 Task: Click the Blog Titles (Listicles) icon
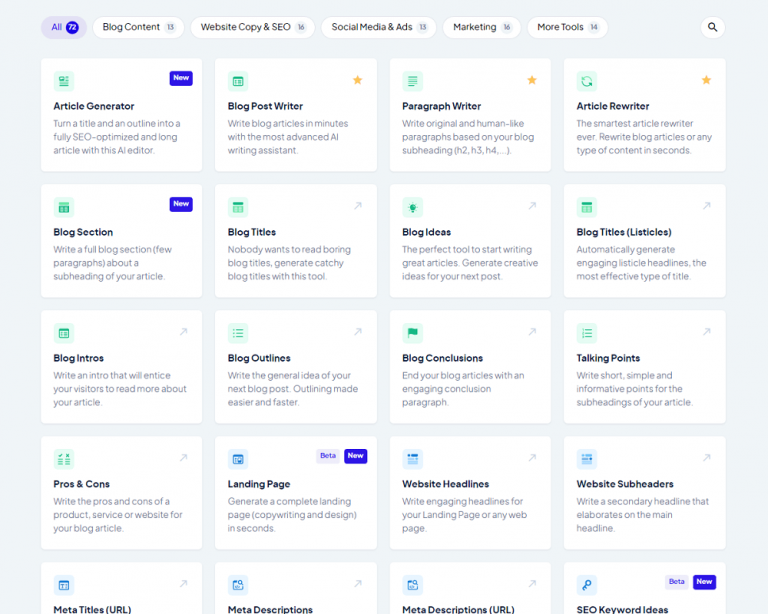(x=587, y=207)
